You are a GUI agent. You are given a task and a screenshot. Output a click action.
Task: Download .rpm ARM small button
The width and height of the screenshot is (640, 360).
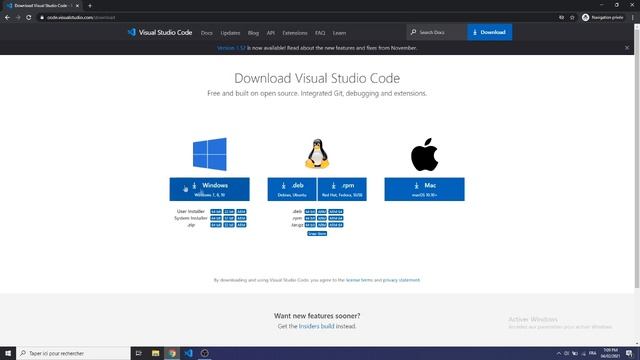(x=322, y=218)
